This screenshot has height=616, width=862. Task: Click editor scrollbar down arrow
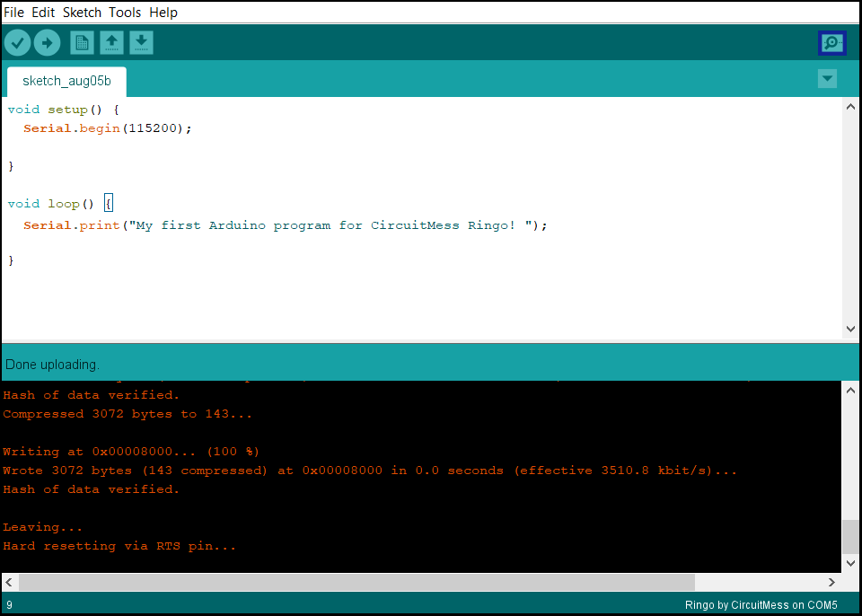click(850, 329)
